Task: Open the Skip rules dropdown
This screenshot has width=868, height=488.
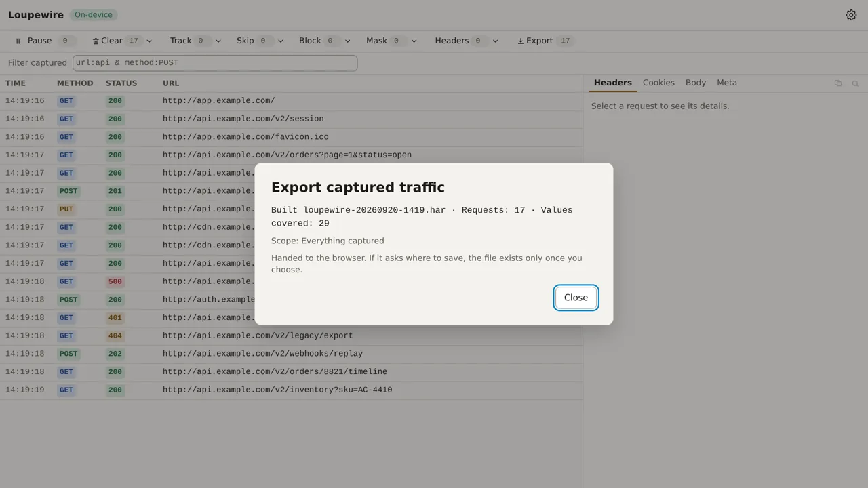Action: [280, 41]
